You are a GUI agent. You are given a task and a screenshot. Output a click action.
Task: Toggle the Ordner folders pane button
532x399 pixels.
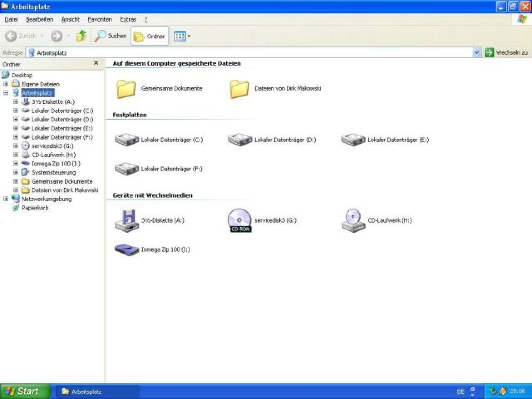150,36
